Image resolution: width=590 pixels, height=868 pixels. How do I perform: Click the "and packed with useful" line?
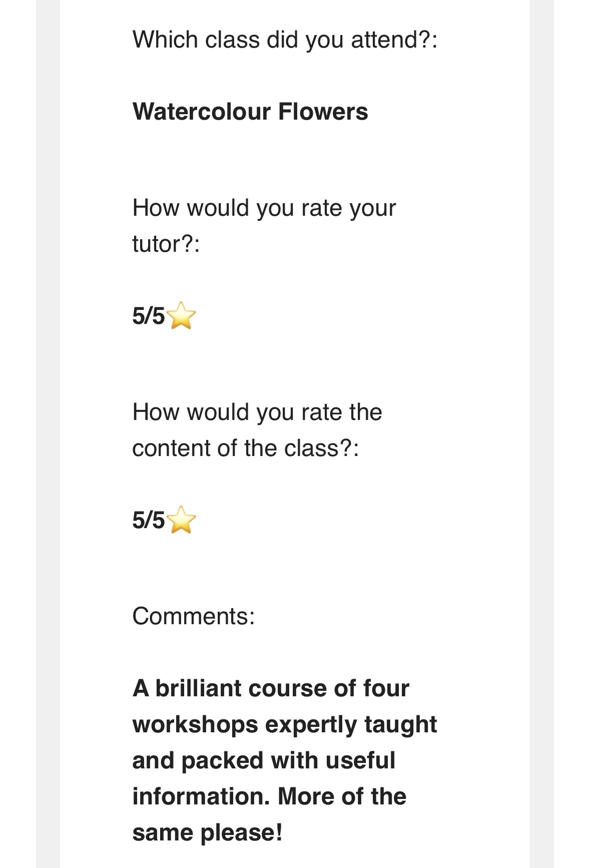pyautogui.click(x=263, y=760)
